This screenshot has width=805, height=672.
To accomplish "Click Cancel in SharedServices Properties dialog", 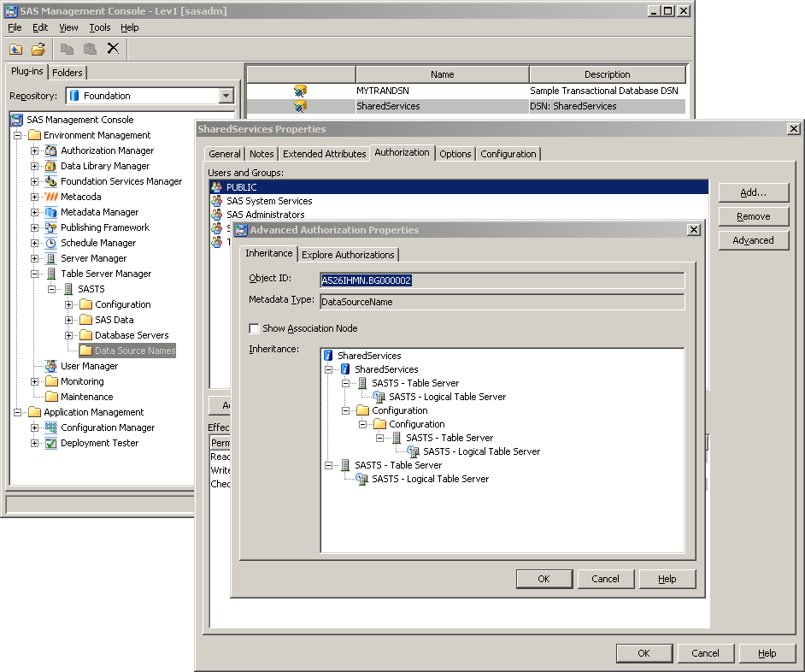I will pyautogui.click(x=706, y=653).
